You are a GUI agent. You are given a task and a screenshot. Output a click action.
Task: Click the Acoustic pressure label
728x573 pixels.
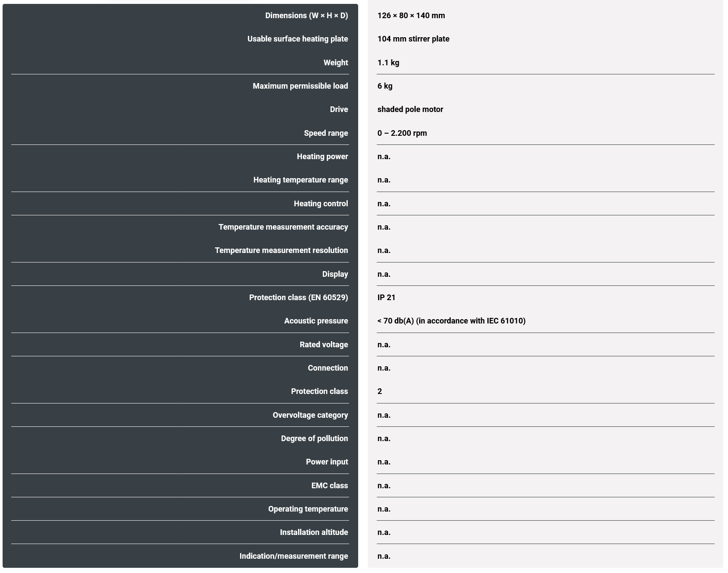(x=316, y=321)
